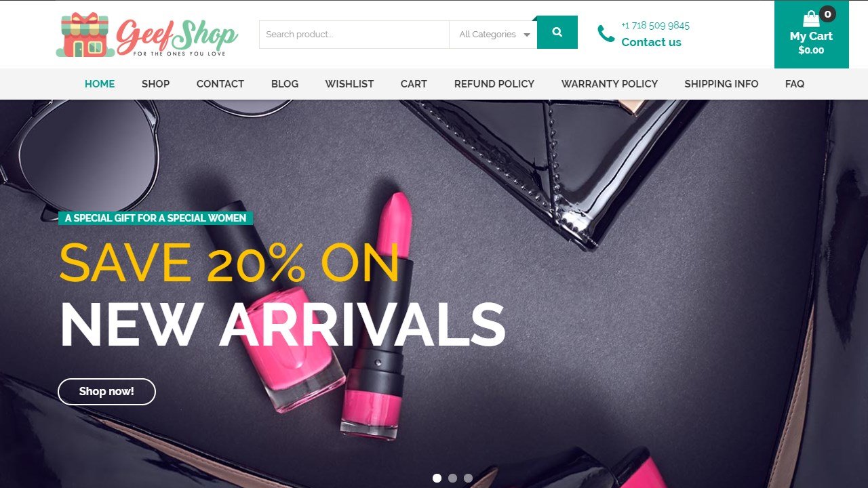Open the shopping bag cart icon
This screenshot has height=488, width=868.
pos(811,19)
